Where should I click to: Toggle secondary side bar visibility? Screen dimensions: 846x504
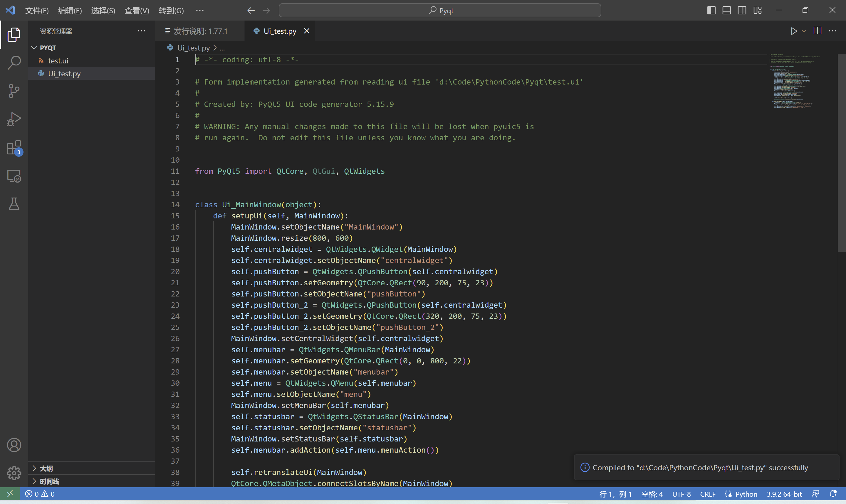click(742, 10)
